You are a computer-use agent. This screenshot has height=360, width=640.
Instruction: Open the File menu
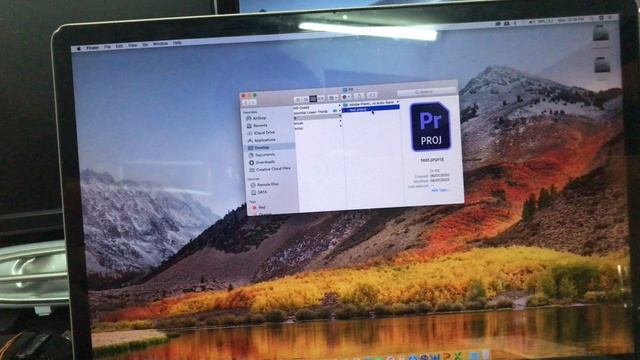(x=107, y=47)
